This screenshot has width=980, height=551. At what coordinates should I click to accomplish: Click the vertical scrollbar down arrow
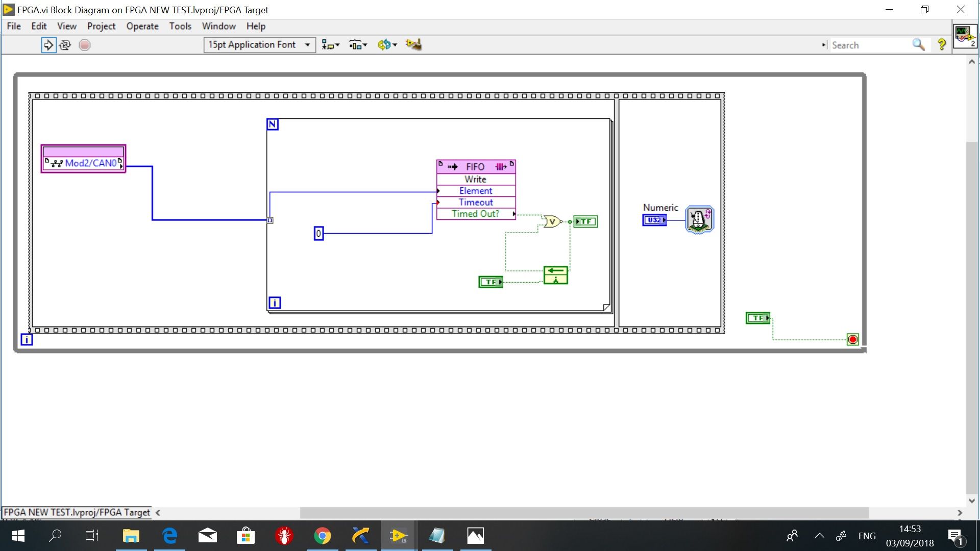(x=972, y=501)
